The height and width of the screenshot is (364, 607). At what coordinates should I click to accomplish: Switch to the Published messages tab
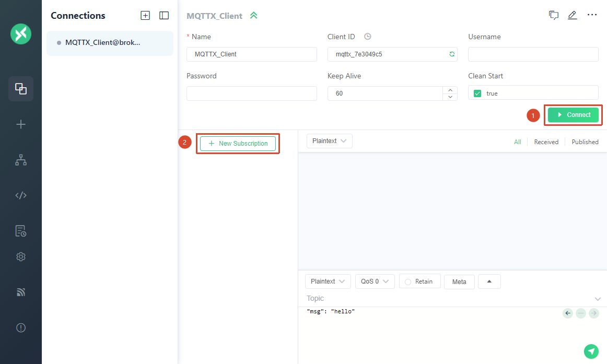pos(585,142)
